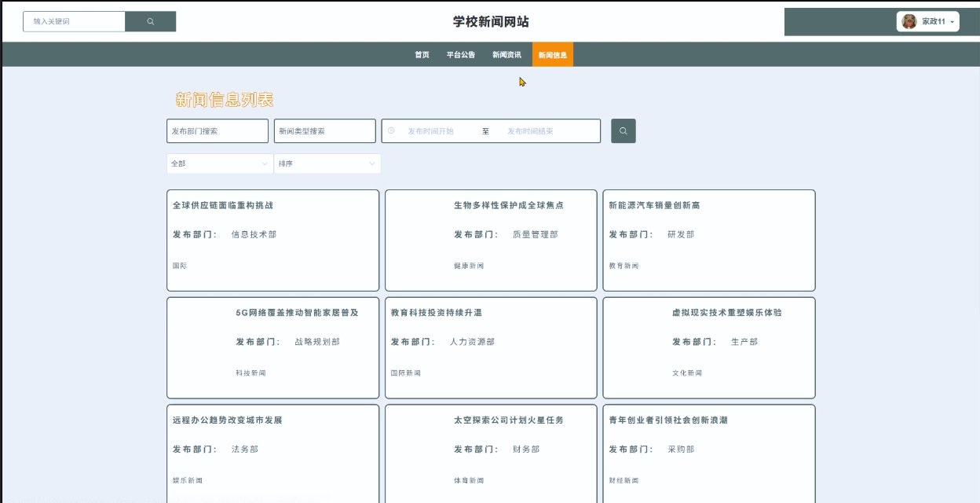The image size is (980, 503).
Task: Click department text 生产部
Action: point(744,342)
